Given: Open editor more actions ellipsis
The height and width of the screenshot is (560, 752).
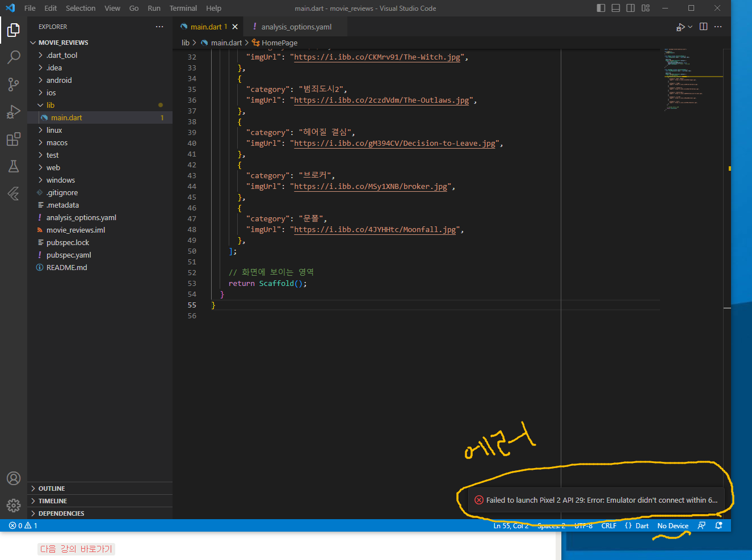Looking at the screenshot, I should tap(718, 27).
